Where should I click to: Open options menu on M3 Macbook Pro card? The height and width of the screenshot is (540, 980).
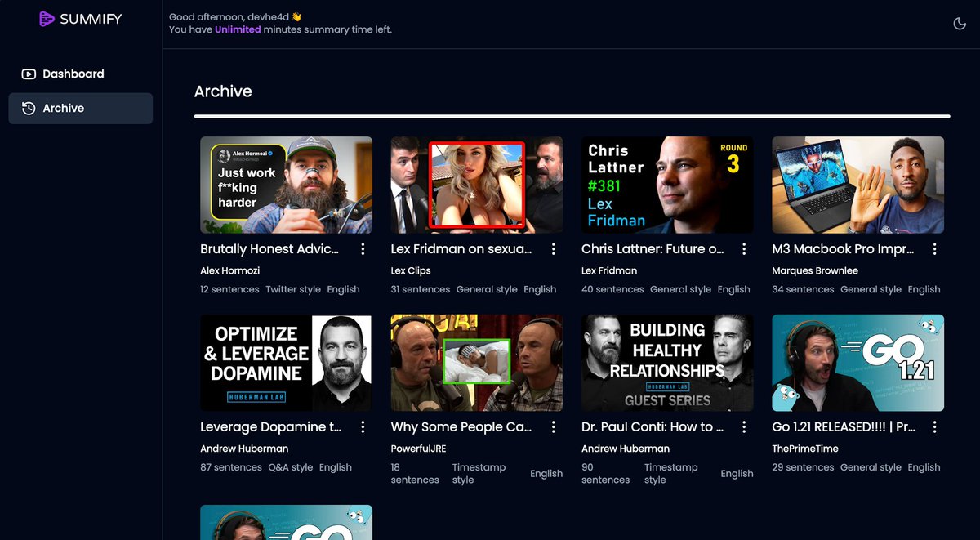pos(934,249)
